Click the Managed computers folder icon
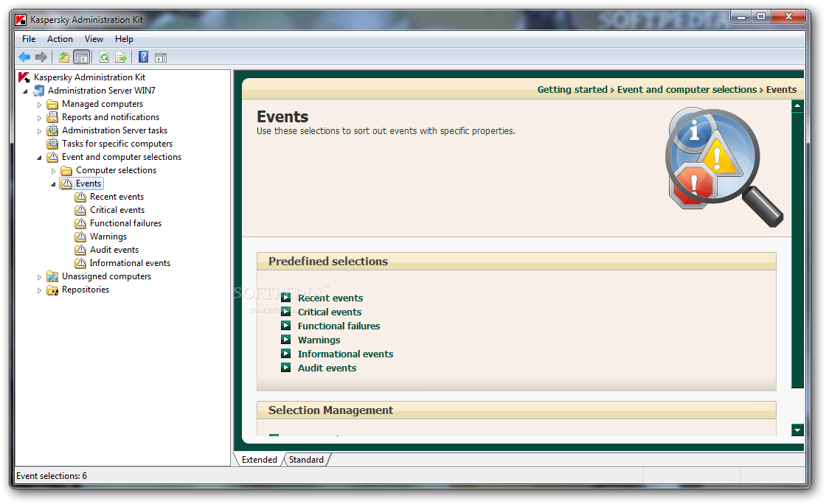The width and height of the screenshot is (826, 504). [52, 104]
